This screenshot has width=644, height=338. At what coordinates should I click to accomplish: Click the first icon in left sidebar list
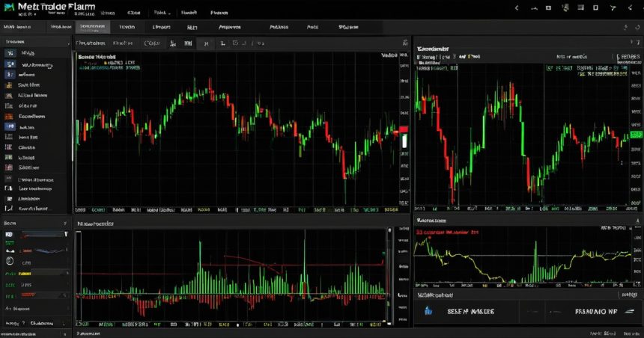pos(10,53)
